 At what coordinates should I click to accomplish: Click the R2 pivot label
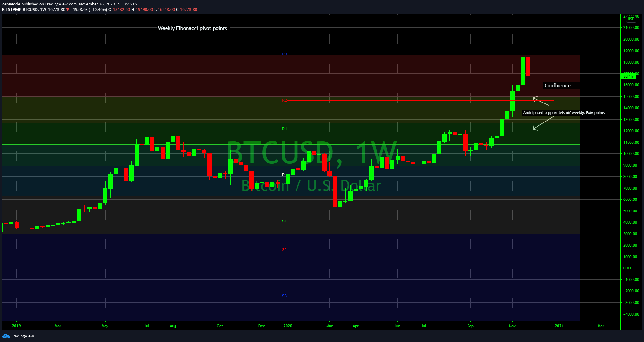pos(284,100)
